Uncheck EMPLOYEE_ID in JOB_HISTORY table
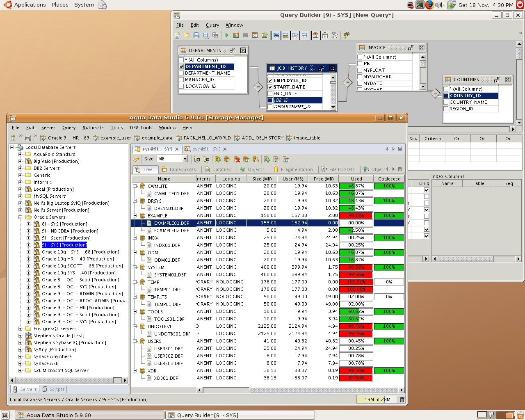This screenshot has width=525, height=420. (270, 80)
